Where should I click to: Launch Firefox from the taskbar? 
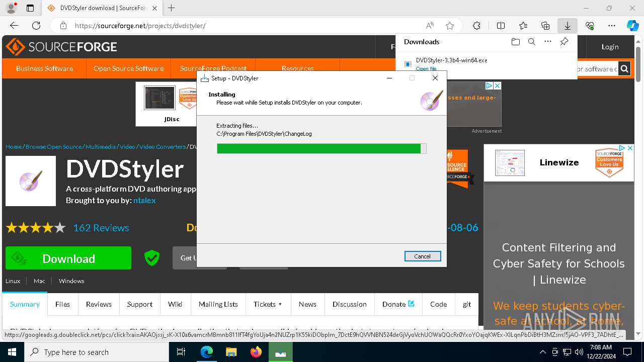click(256, 352)
